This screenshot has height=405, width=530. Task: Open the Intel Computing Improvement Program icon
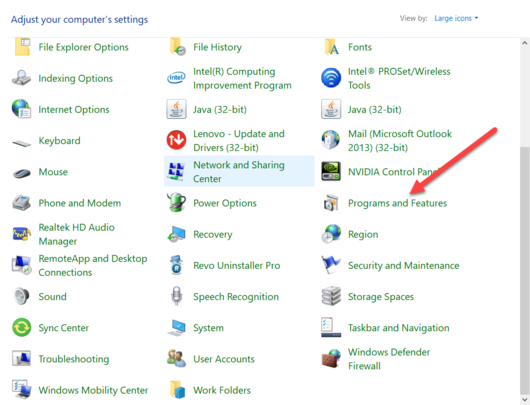tap(176, 78)
